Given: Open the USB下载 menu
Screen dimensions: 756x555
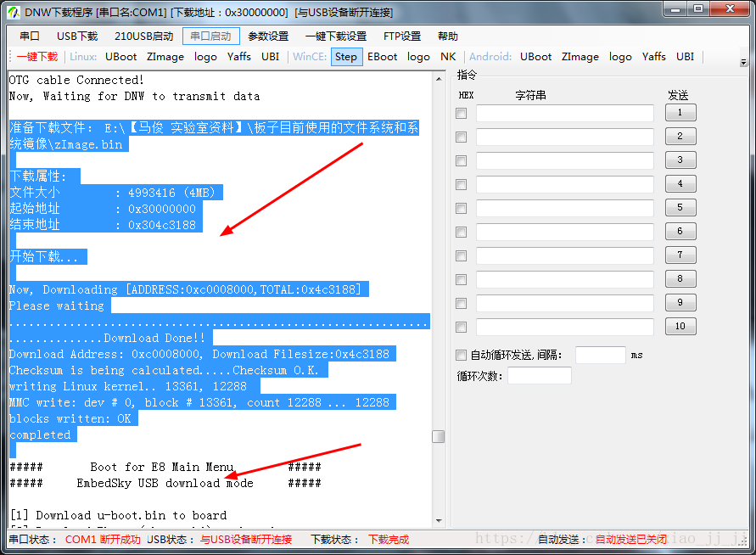Looking at the screenshot, I should [77, 36].
